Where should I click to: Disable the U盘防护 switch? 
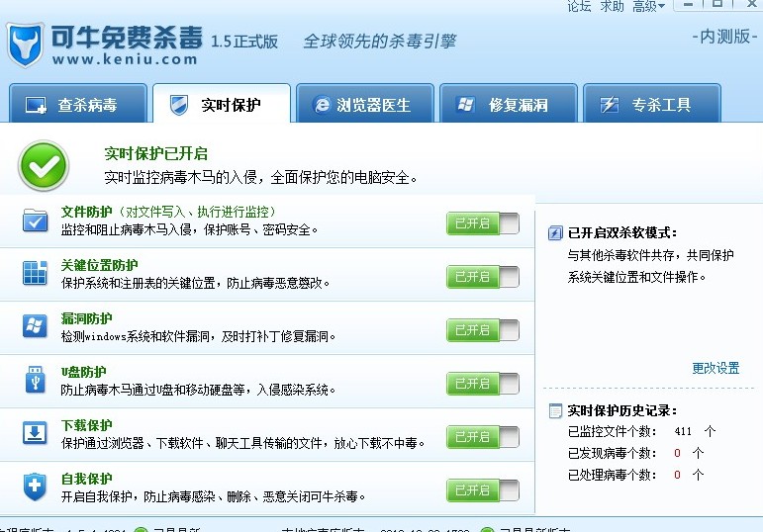coord(483,383)
